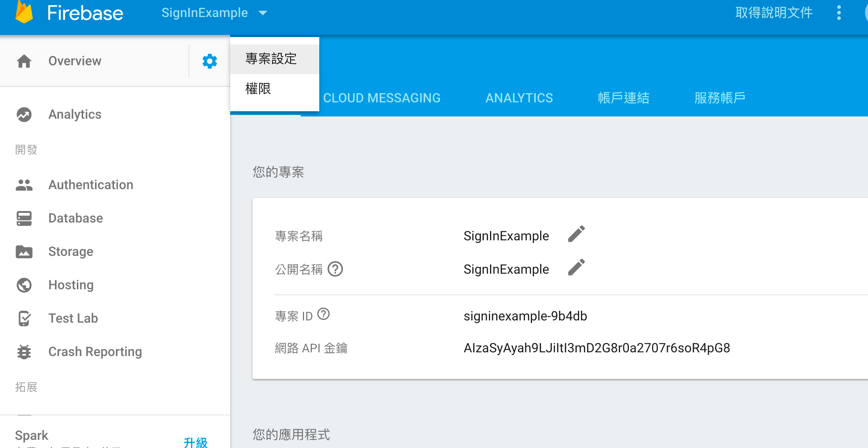
Task: Click the 網路 API 金鑰 key value
Action: (x=597, y=348)
